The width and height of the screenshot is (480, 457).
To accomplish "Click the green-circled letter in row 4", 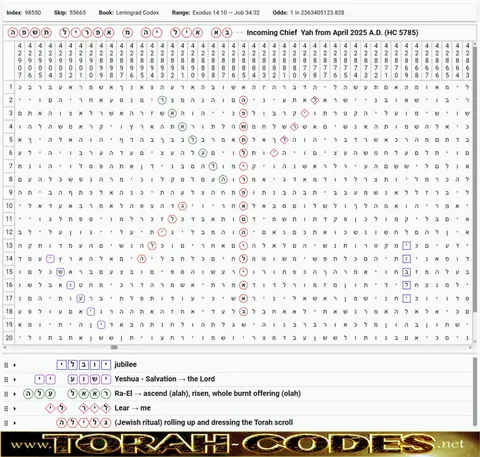I will (182, 127).
